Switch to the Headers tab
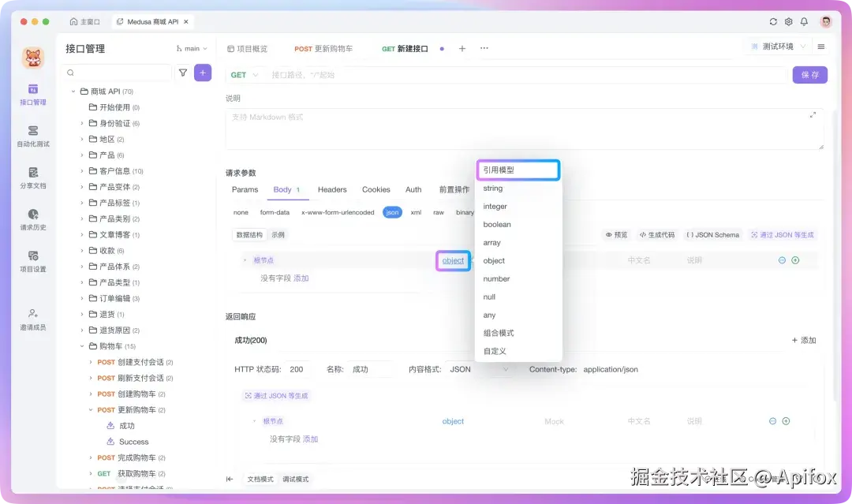852x504 pixels. [x=331, y=189]
